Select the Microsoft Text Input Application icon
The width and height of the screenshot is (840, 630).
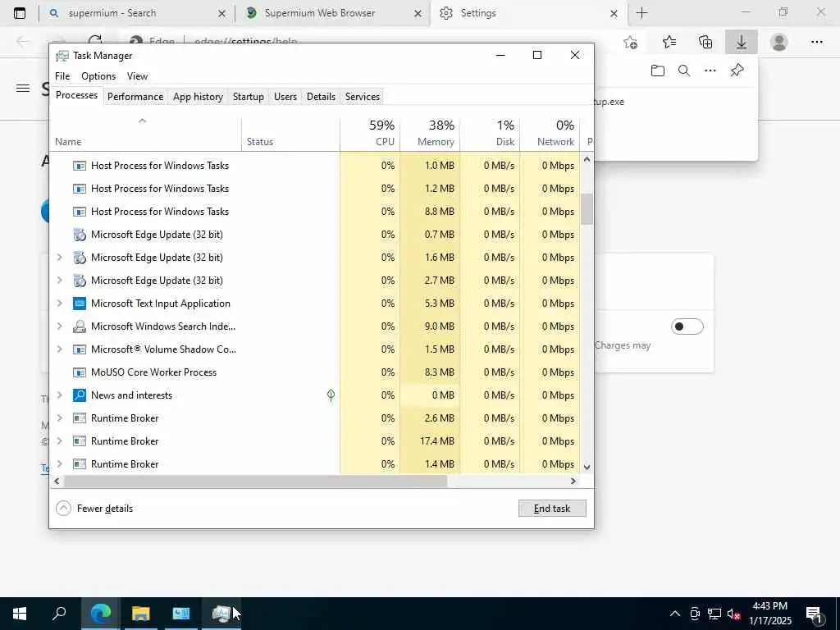click(80, 304)
